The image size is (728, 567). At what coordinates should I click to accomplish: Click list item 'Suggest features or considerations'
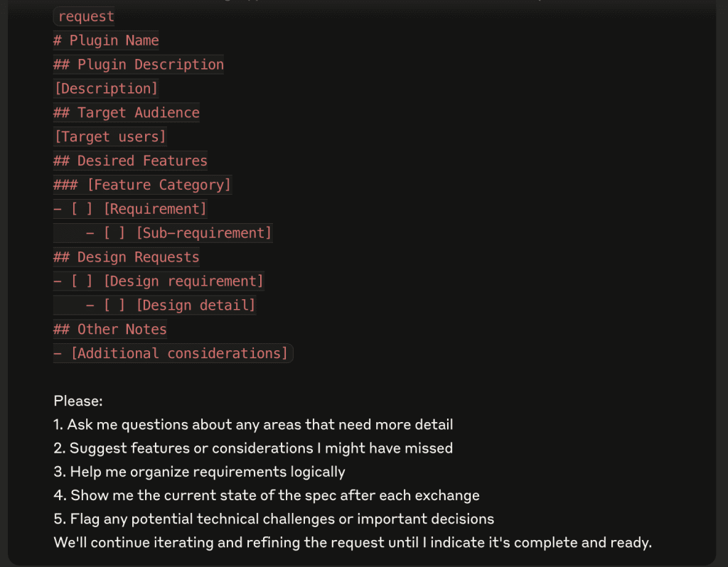pyautogui.click(x=254, y=448)
